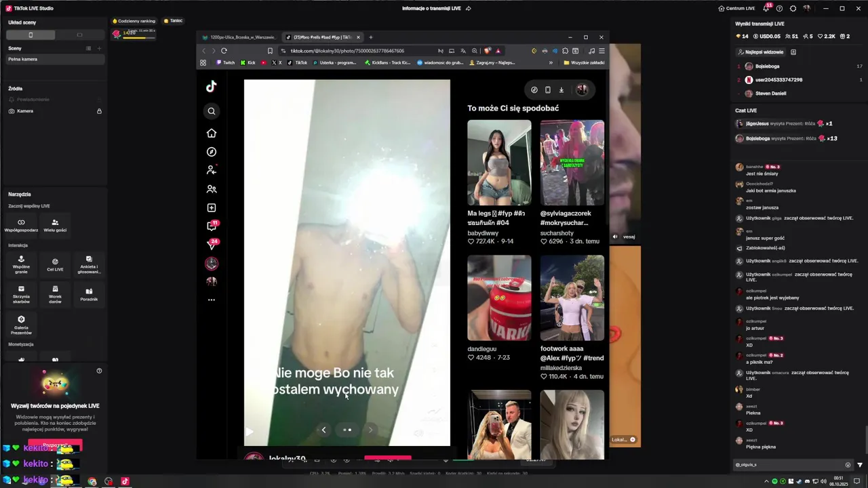Open the footwork aaaa recommended thumbnail
Viewport: 868px width, 488px height.
pyautogui.click(x=572, y=298)
